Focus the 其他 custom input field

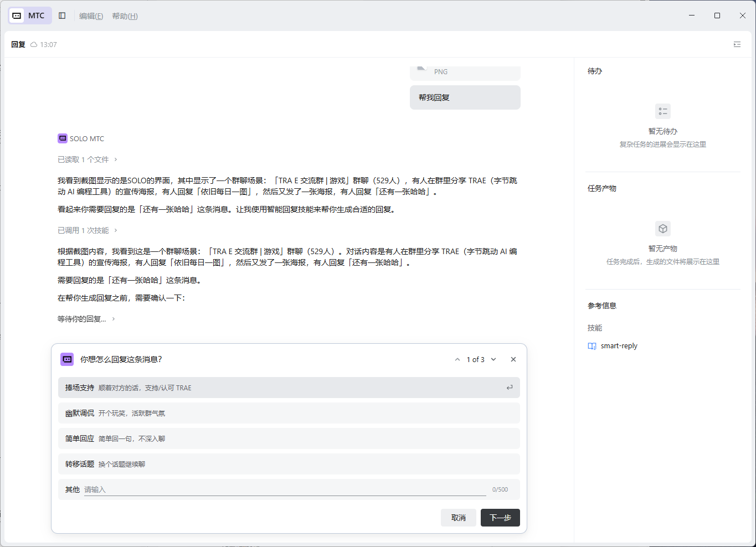pos(285,489)
